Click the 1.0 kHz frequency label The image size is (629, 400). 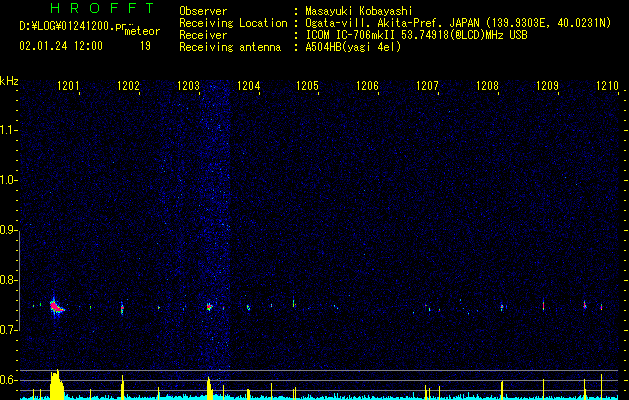tap(9, 180)
